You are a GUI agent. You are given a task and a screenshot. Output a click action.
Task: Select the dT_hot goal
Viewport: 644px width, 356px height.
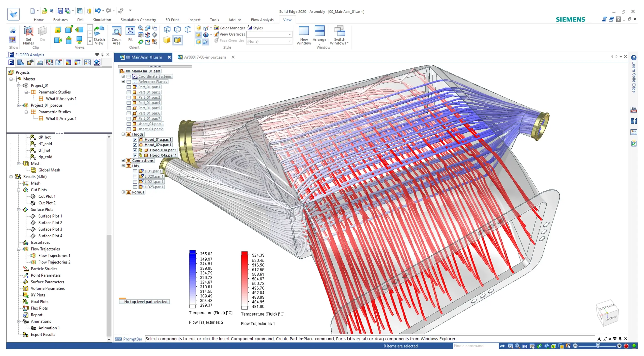point(44,150)
